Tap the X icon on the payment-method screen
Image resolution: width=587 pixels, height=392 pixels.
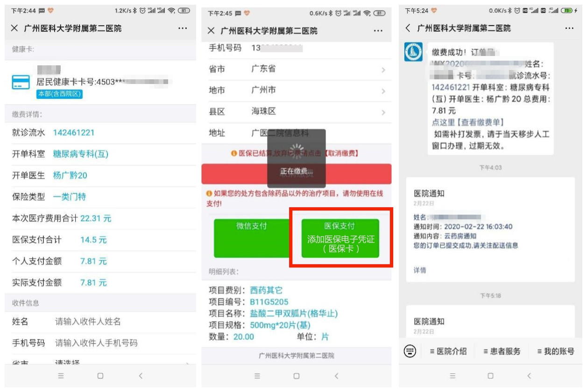click(211, 31)
